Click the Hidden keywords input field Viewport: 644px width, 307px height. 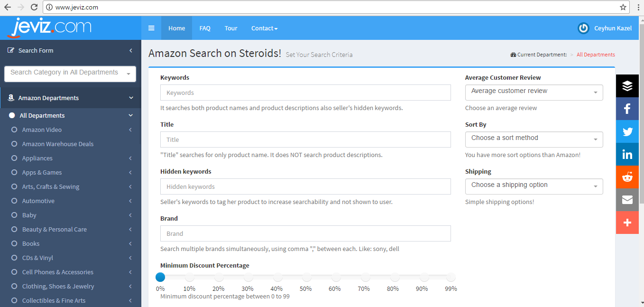[305, 186]
